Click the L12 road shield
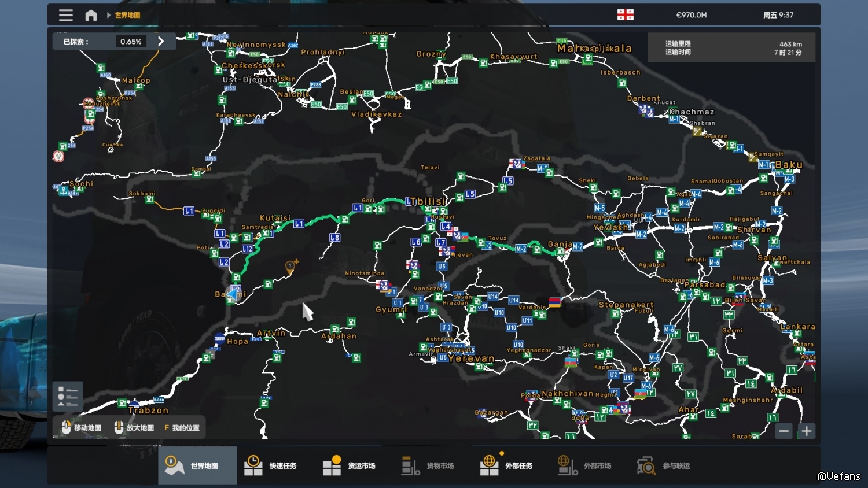The image size is (868, 488). [248, 249]
